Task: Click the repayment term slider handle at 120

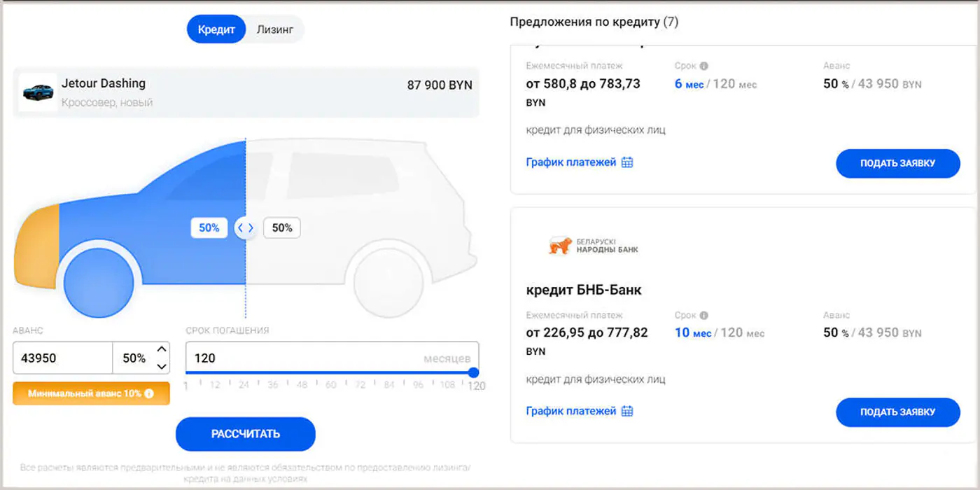Action: click(474, 372)
